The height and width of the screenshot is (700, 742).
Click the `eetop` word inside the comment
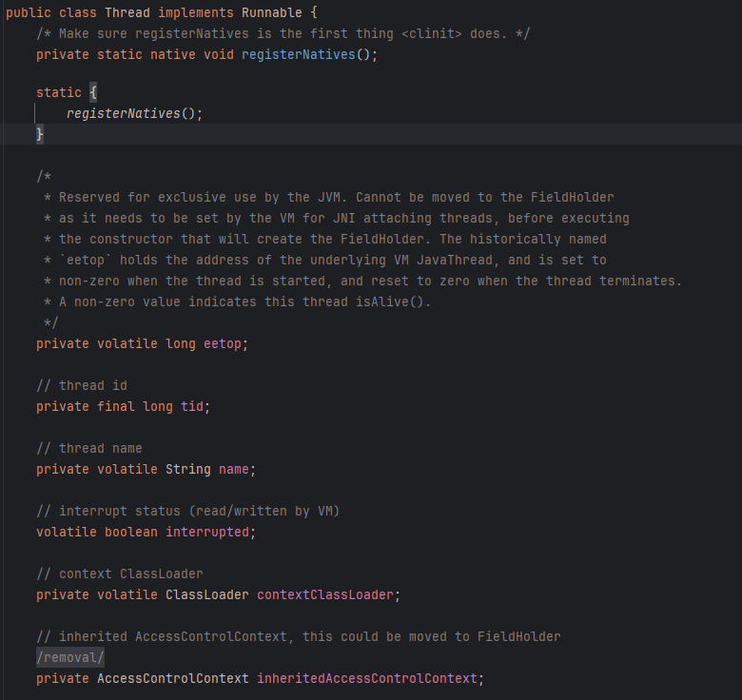tap(86, 261)
